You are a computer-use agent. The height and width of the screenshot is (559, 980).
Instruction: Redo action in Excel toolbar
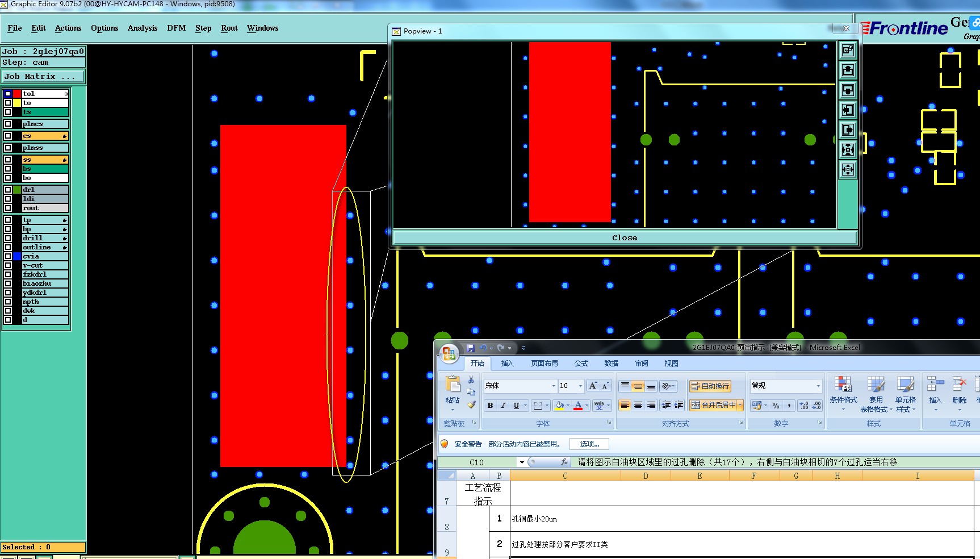click(501, 348)
